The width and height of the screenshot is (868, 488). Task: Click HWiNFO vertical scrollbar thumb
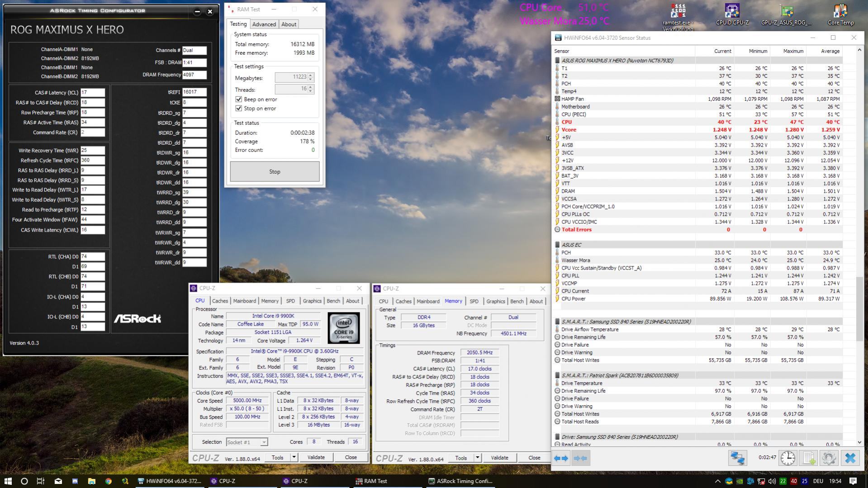859,308
